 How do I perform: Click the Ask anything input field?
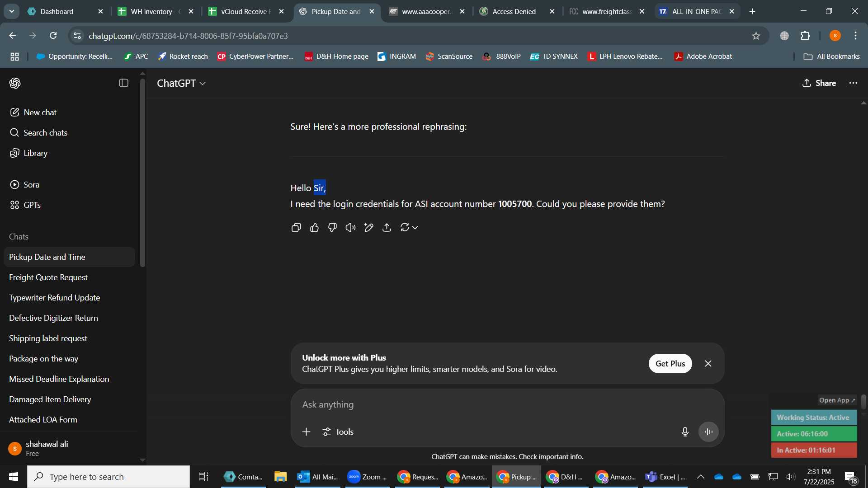click(506, 405)
